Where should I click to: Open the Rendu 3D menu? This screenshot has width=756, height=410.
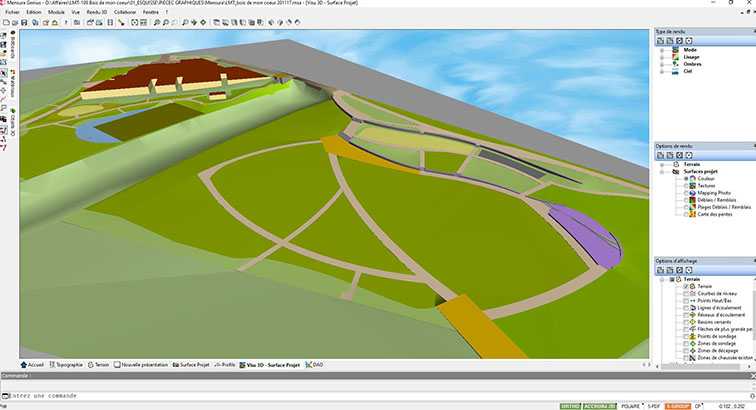coord(96,11)
